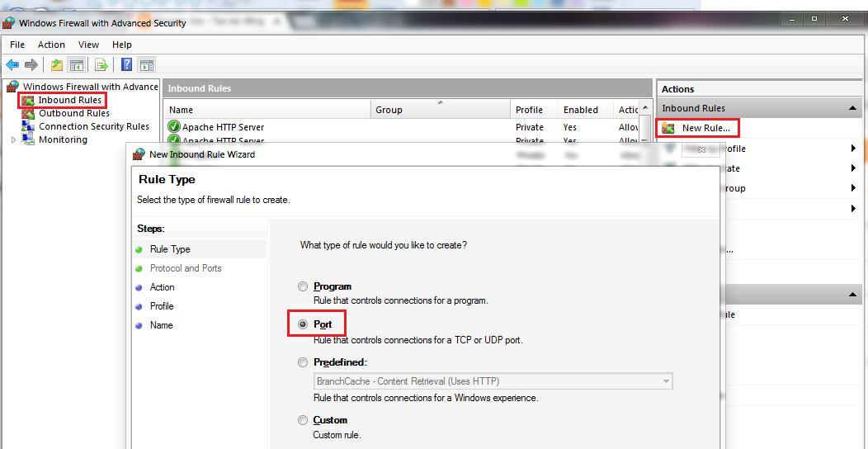This screenshot has height=449, width=868.
Task: Collapse the Inbound Rules actions section
Action: [852, 108]
